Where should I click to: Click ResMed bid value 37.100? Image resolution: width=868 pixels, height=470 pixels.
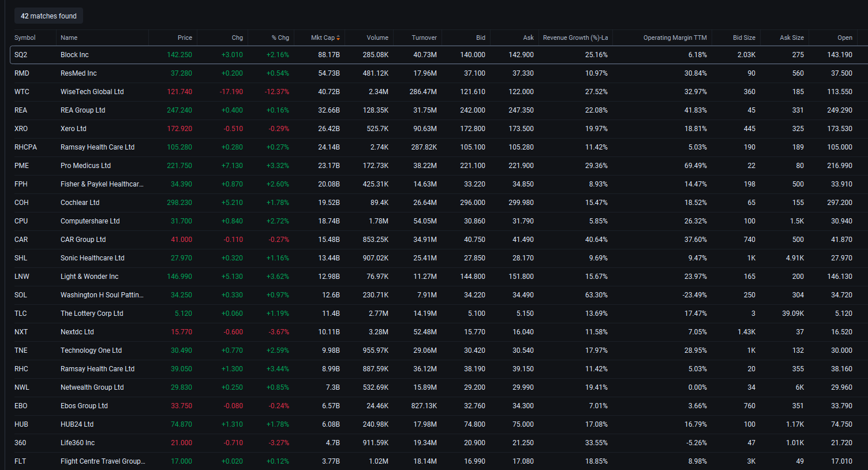(474, 73)
